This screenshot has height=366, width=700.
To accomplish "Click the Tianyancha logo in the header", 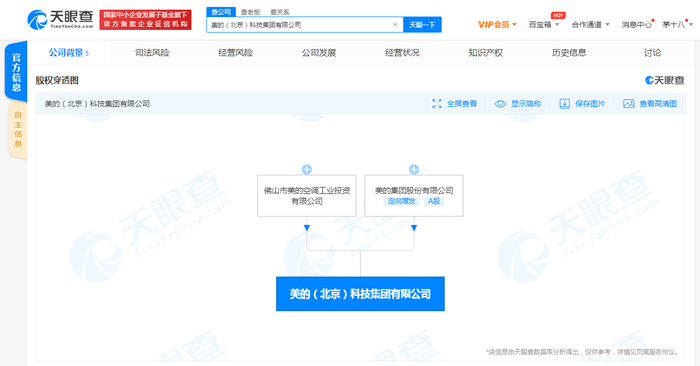I will [60, 20].
